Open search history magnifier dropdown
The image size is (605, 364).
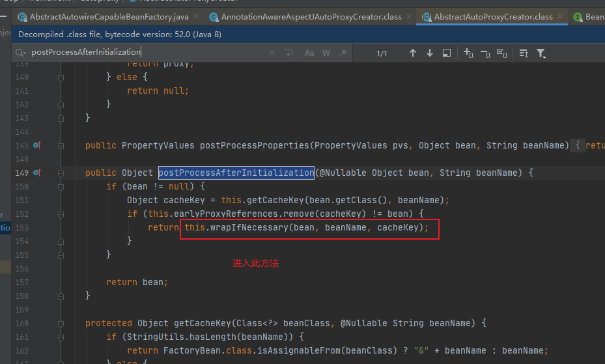20,53
